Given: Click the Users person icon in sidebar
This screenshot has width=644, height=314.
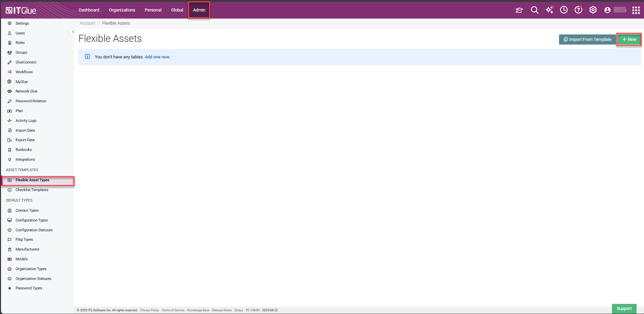Looking at the screenshot, I should click(9, 33).
